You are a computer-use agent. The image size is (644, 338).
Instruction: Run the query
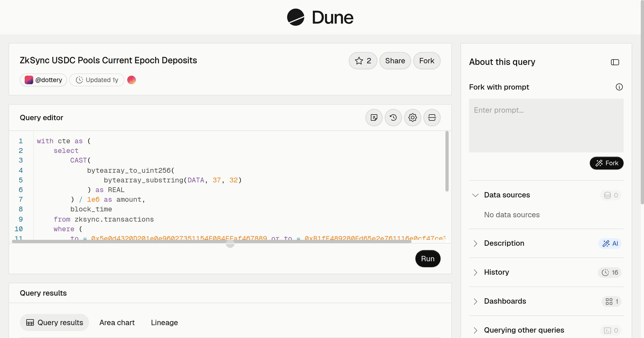(x=428, y=259)
